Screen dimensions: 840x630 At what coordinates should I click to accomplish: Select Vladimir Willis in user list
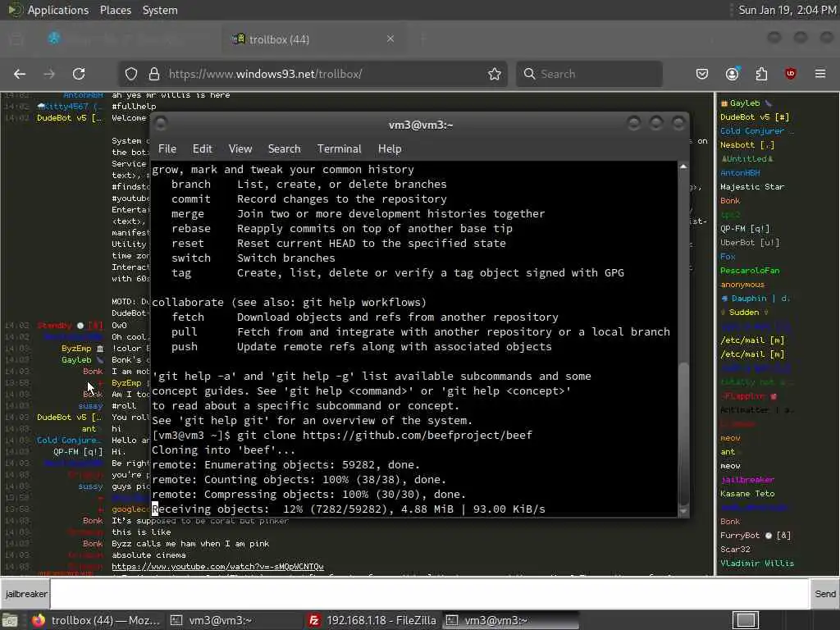coord(756,563)
